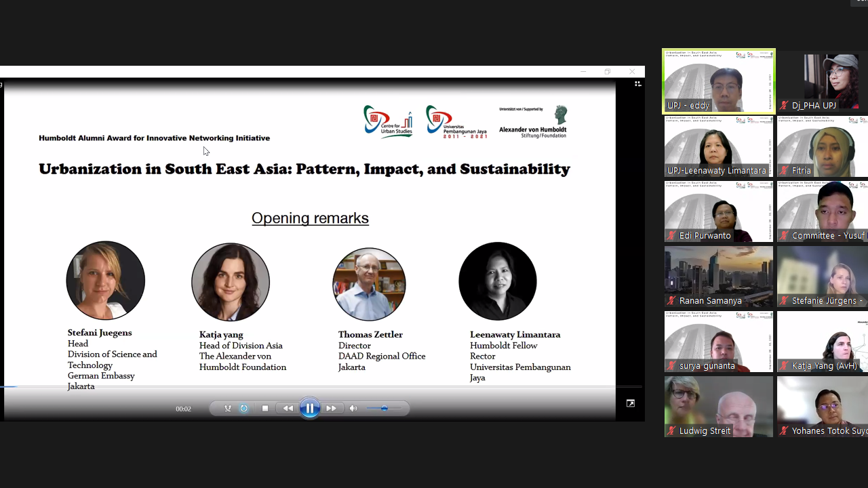The height and width of the screenshot is (488, 868).
Task: Click Alexander von Humboldt Foundation logo
Action: 533,122
